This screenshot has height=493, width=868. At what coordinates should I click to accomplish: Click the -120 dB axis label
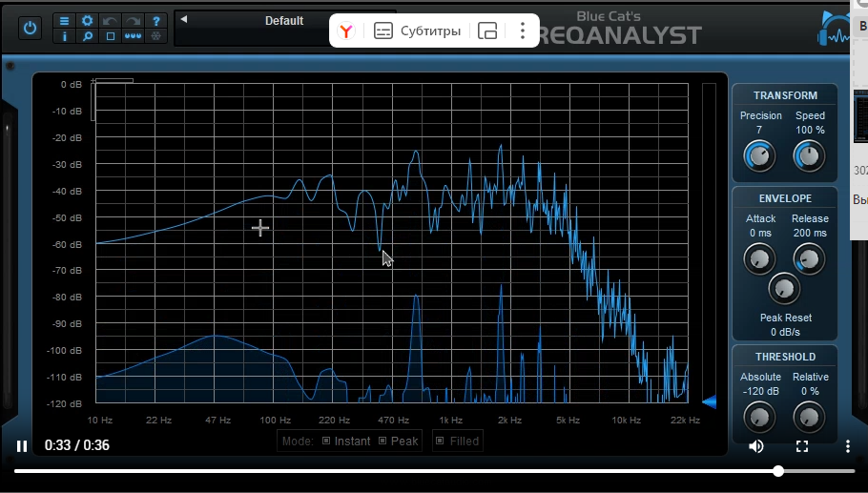coord(64,404)
